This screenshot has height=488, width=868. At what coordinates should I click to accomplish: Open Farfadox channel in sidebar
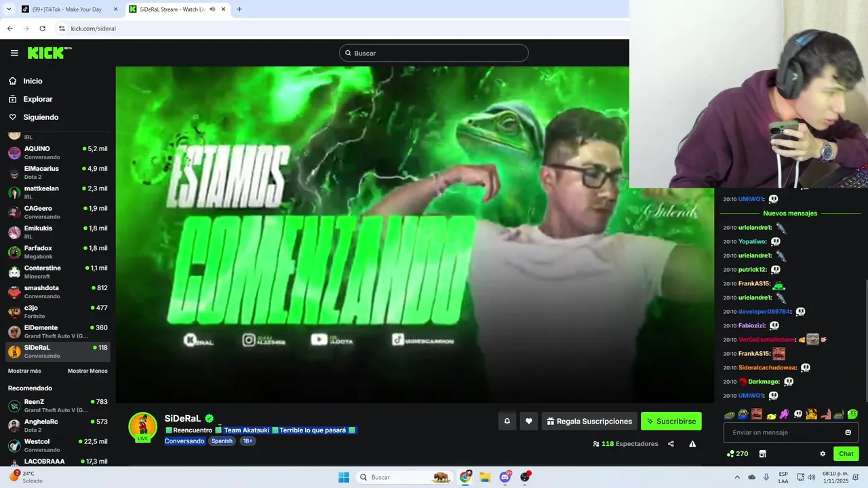point(58,252)
